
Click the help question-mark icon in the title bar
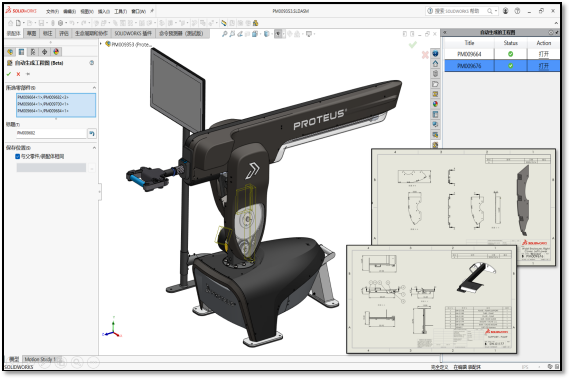coord(517,11)
